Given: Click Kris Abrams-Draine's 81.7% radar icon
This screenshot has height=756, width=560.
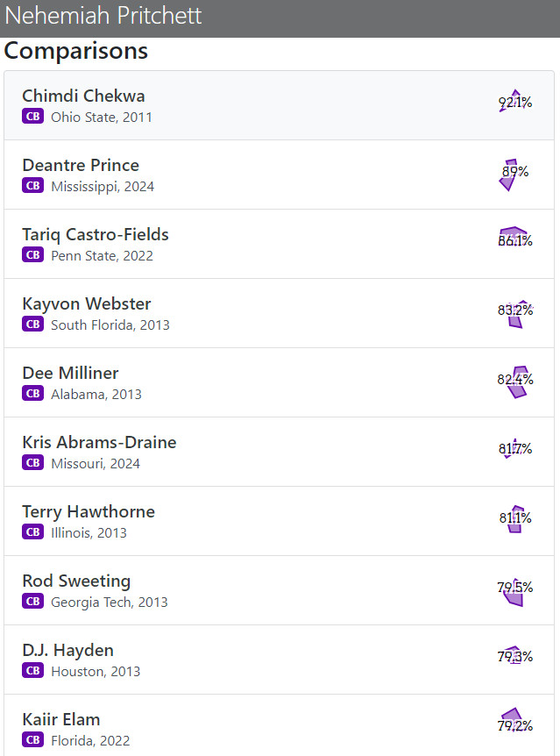Looking at the screenshot, I should pyautogui.click(x=515, y=448).
